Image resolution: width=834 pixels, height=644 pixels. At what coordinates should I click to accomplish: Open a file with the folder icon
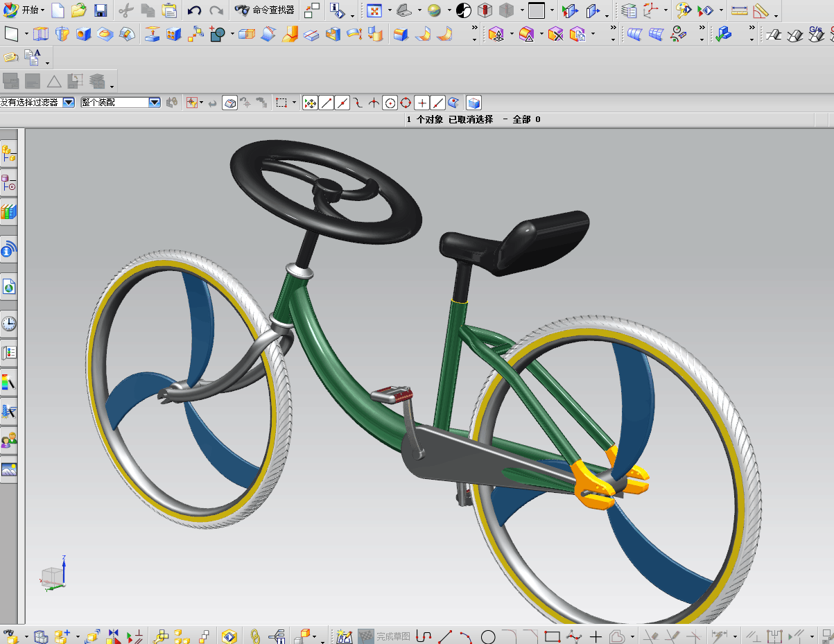tap(79, 10)
